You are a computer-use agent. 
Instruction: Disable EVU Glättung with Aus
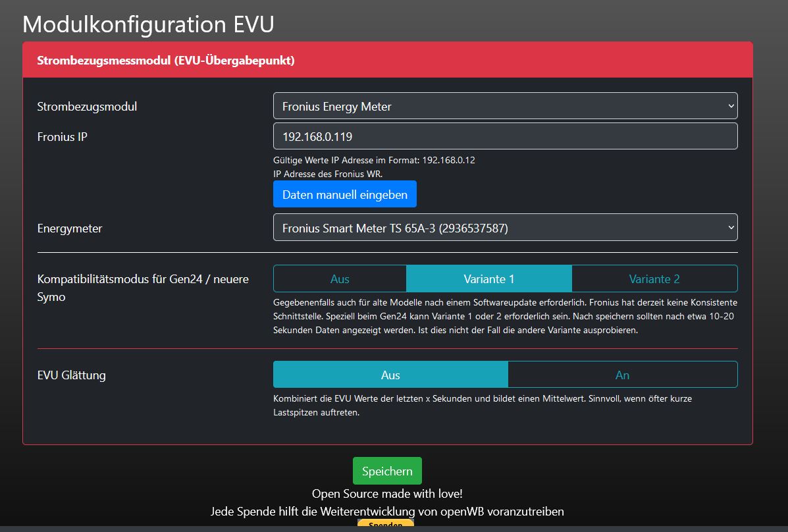390,375
